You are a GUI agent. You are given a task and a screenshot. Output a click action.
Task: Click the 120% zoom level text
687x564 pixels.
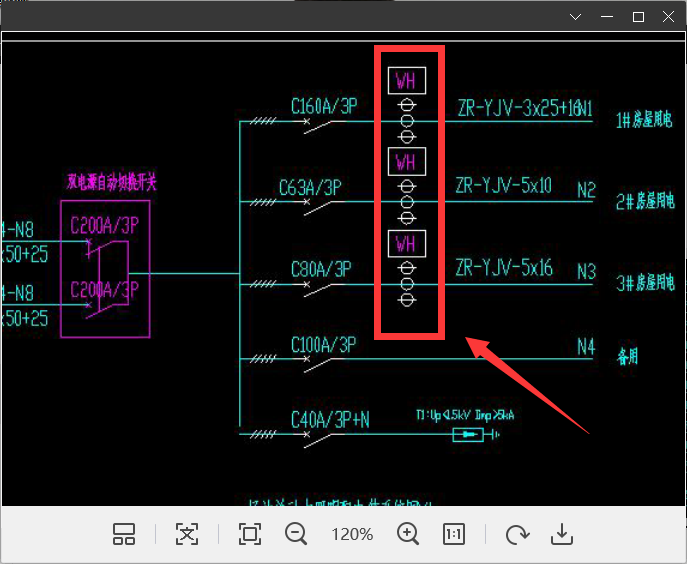point(352,535)
